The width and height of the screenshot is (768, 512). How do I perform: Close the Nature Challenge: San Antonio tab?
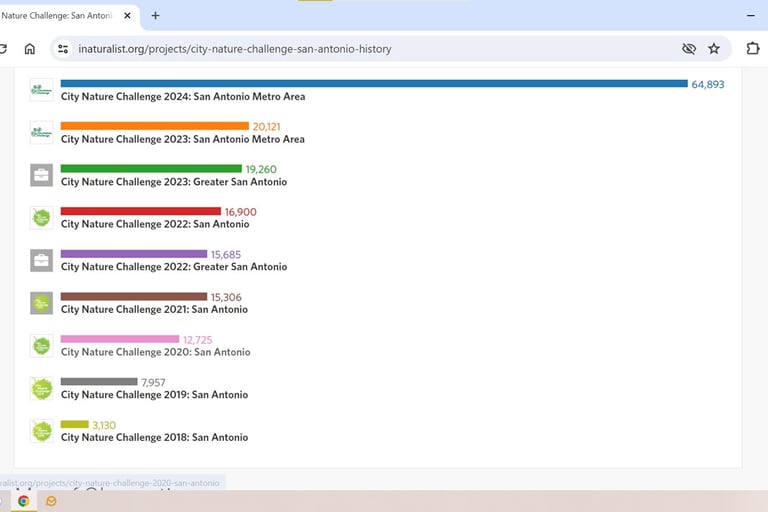[127, 16]
